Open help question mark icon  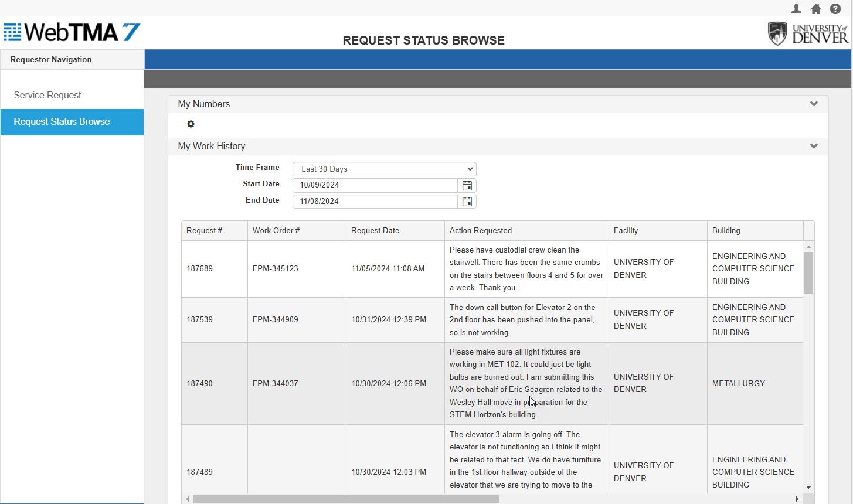point(835,9)
